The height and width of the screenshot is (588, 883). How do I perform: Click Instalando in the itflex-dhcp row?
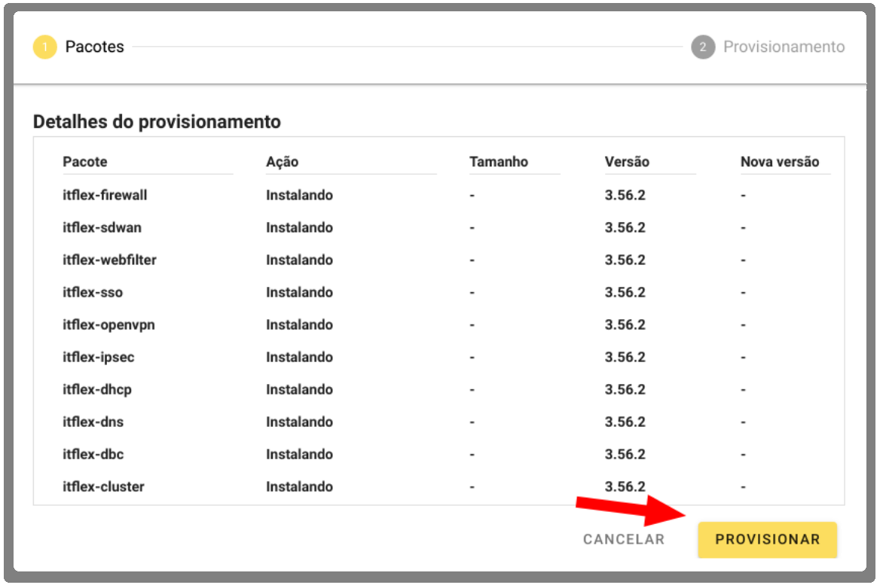[299, 389]
